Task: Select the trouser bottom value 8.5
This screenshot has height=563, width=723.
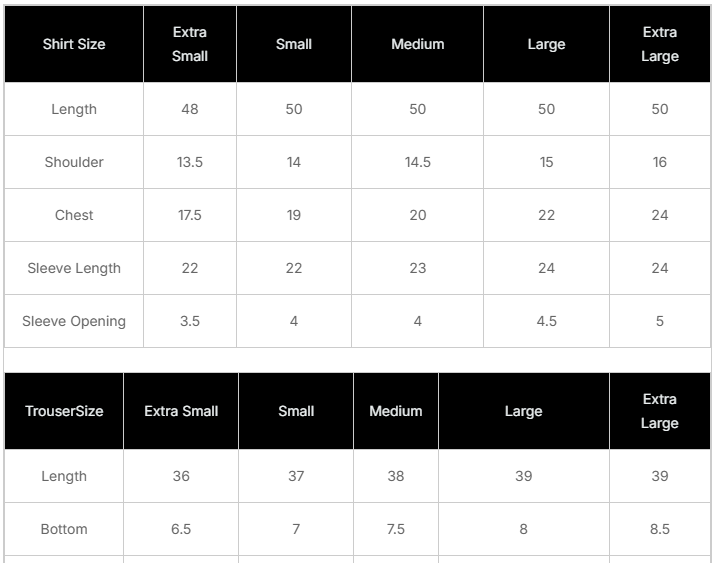Action: coord(660,529)
